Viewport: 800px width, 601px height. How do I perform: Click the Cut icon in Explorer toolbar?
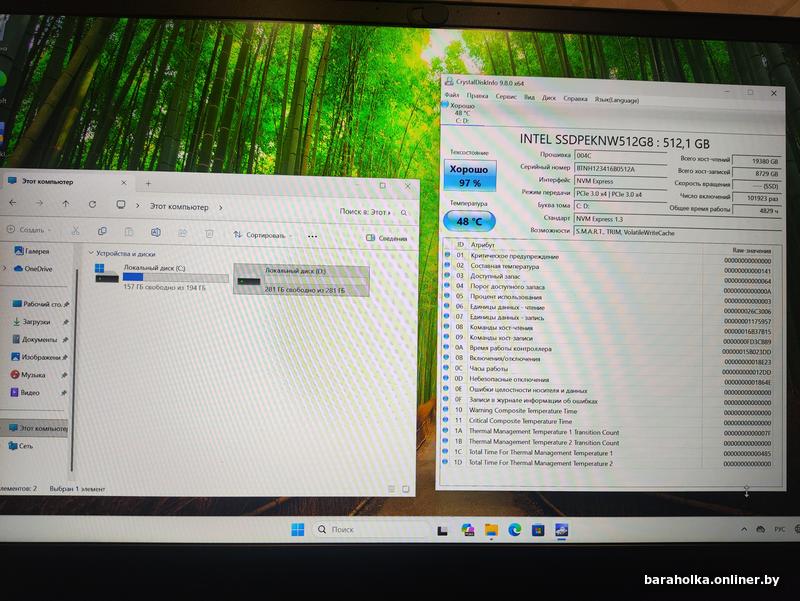click(x=76, y=231)
